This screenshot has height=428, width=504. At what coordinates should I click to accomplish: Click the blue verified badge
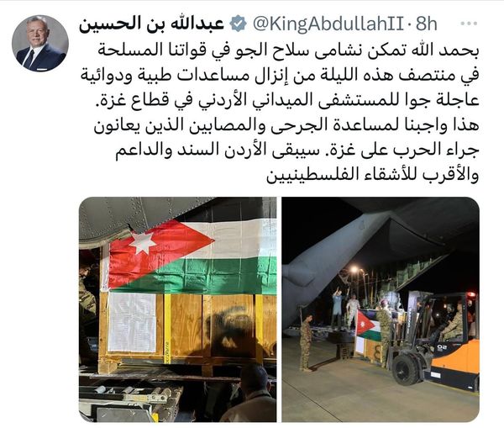pos(239,24)
